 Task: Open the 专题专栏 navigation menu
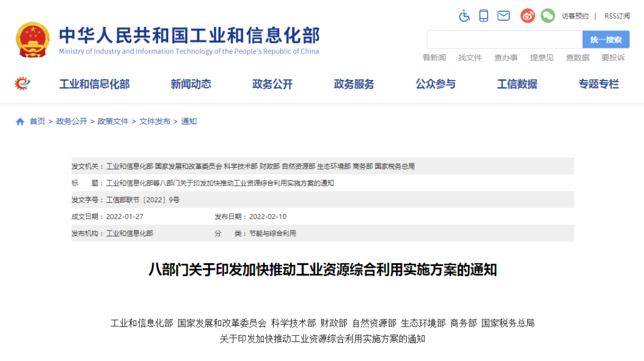598,84
